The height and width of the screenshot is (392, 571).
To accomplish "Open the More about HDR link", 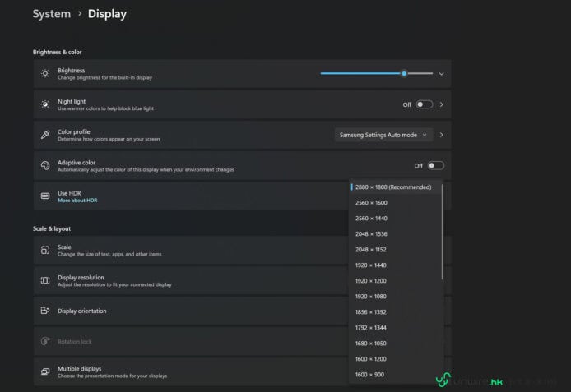I will click(x=77, y=201).
